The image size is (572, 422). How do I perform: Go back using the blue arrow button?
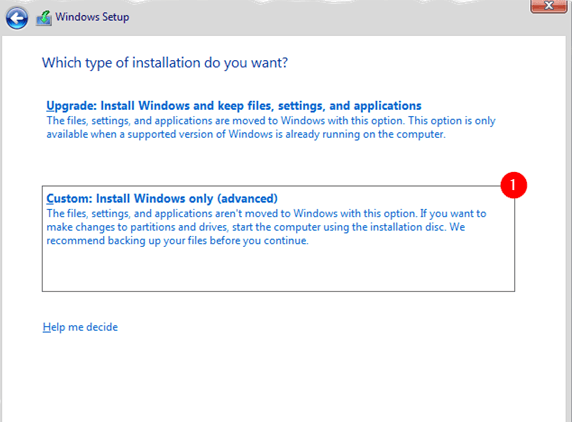[x=16, y=18]
